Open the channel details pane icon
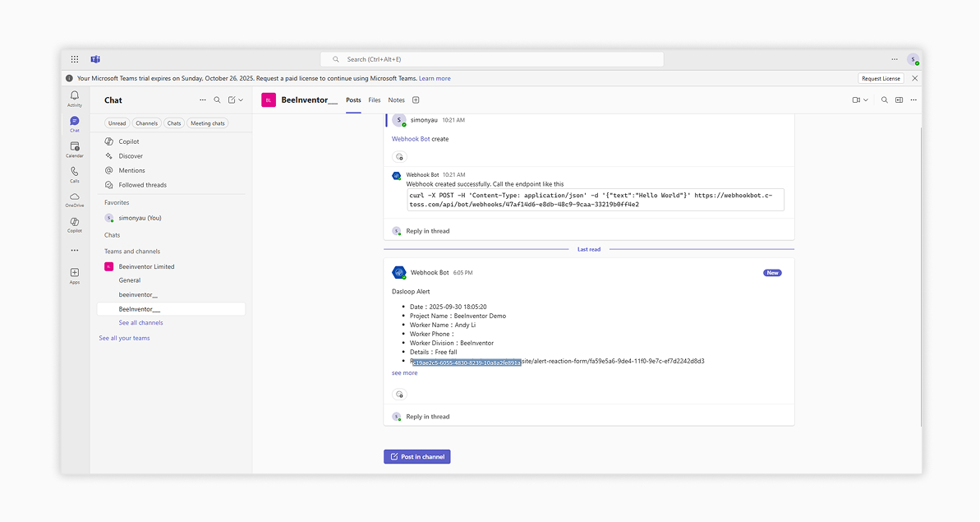 [x=899, y=100]
